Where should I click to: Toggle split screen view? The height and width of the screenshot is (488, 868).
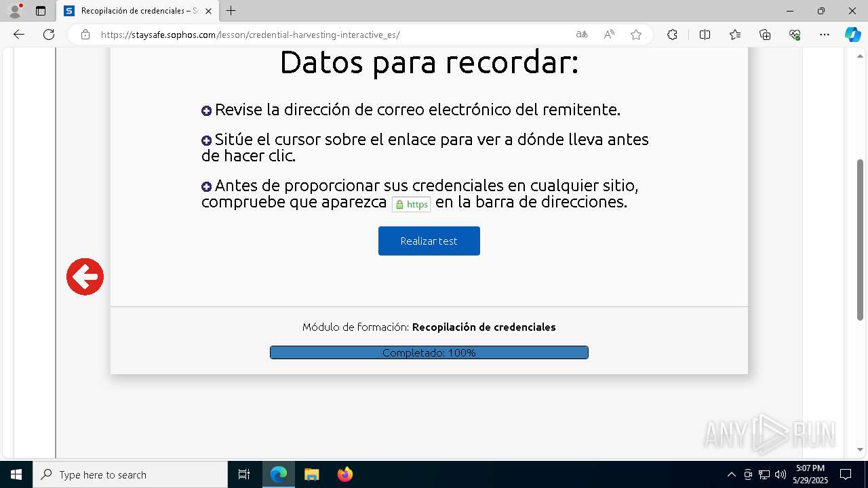[x=705, y=35]
